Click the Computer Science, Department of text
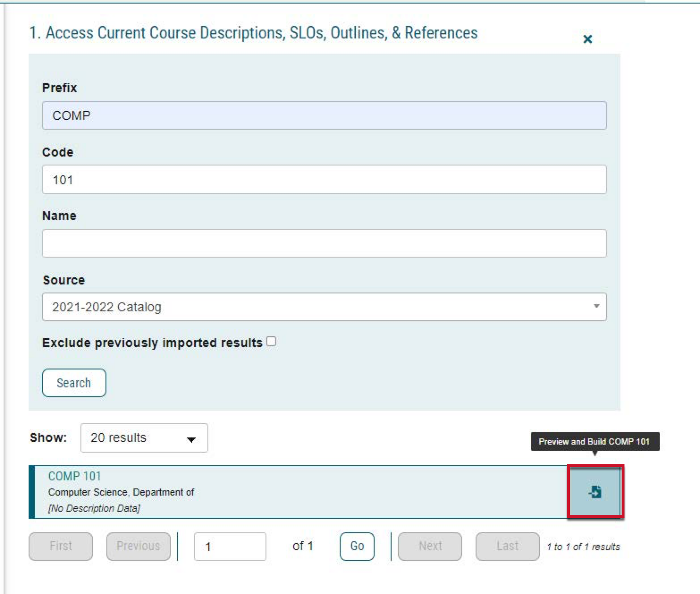 point(121,492)
